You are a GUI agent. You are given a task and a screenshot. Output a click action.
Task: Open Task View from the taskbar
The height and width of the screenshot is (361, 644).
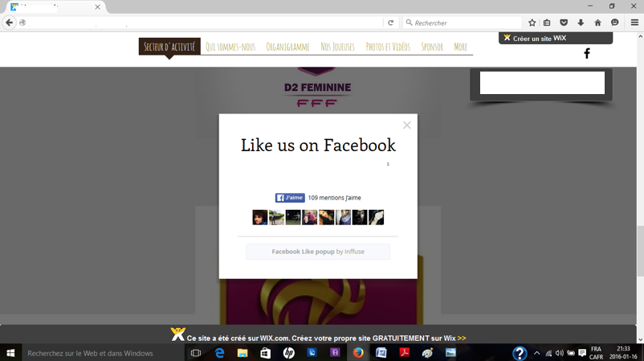coord(196,353)
